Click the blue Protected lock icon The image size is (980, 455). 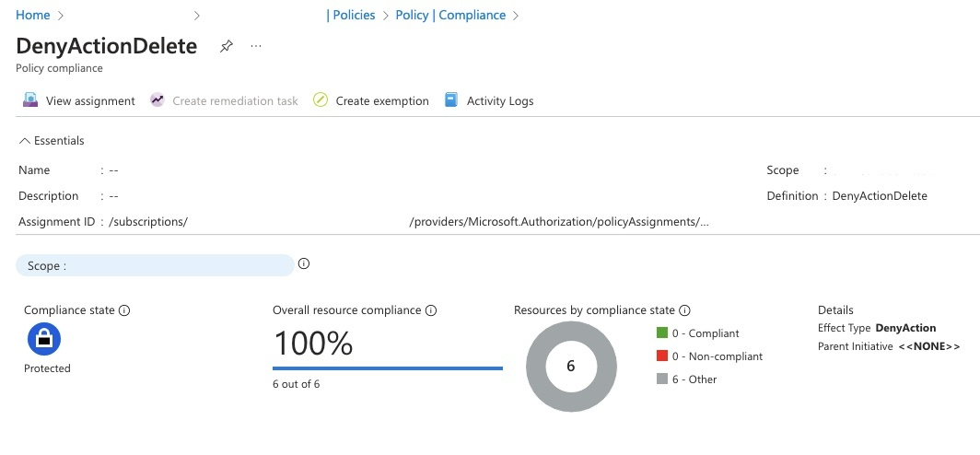[44, 339]
